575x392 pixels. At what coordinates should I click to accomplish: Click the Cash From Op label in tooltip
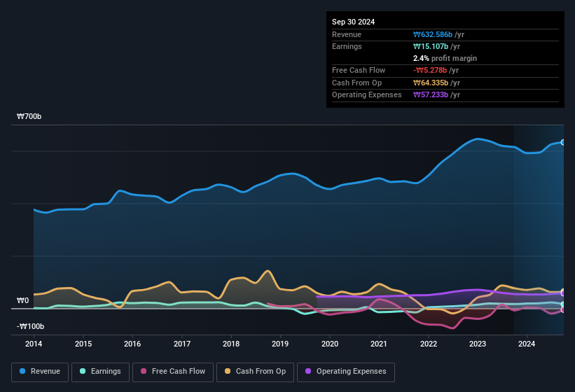356,83
